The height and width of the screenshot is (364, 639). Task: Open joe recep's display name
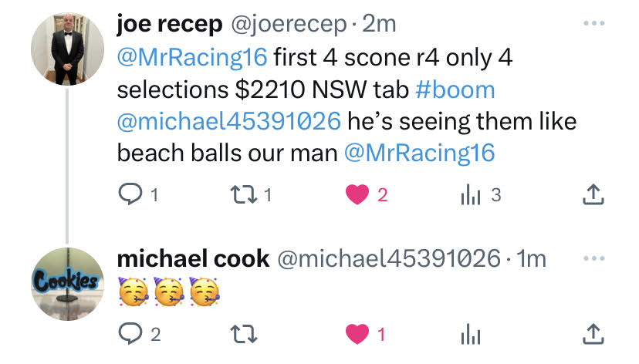[170, 24]
